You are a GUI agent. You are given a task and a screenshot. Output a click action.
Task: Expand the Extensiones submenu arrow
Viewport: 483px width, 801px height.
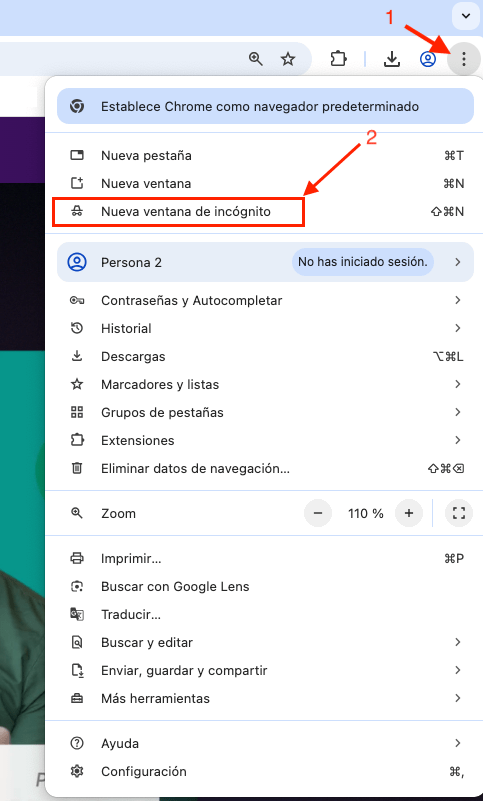(x=457, y=440)
